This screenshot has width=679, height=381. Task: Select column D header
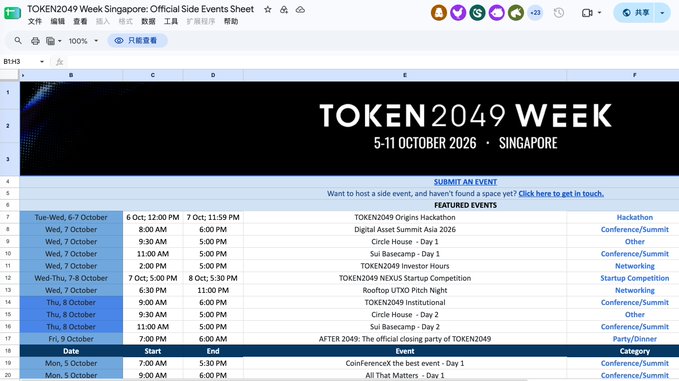click(213, 75)
